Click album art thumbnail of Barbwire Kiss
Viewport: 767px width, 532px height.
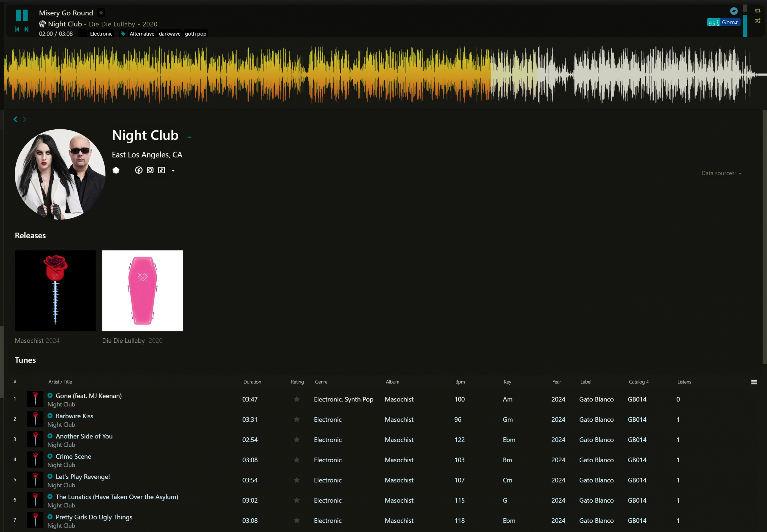tap(35, 419)
